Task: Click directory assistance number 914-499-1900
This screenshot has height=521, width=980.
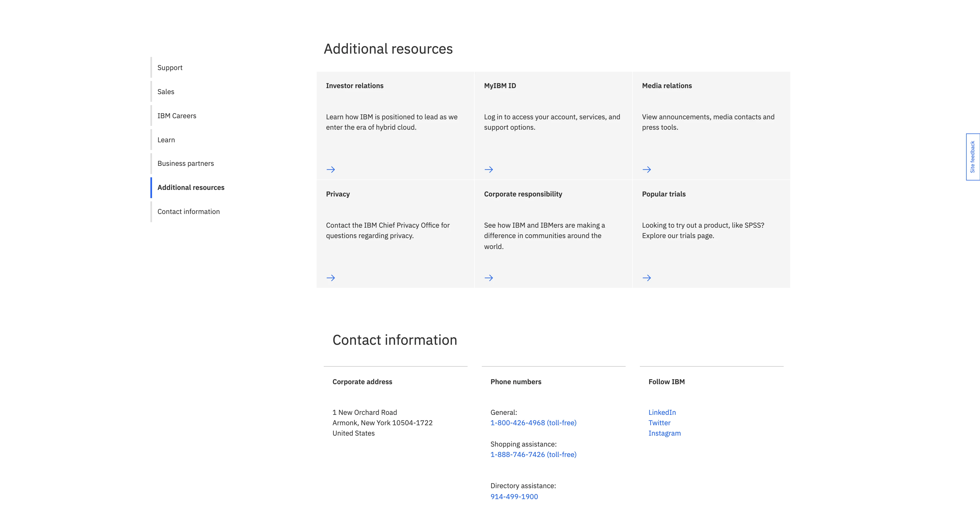Action: click(x=514, y=496)
